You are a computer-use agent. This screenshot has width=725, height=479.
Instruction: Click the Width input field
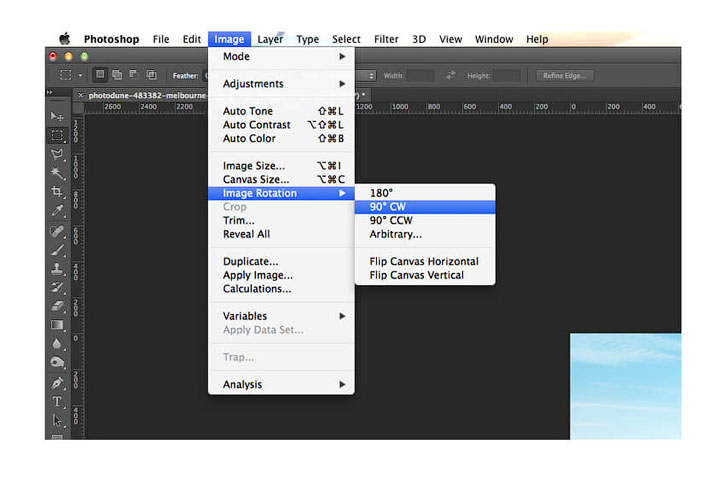click(420, 75)
